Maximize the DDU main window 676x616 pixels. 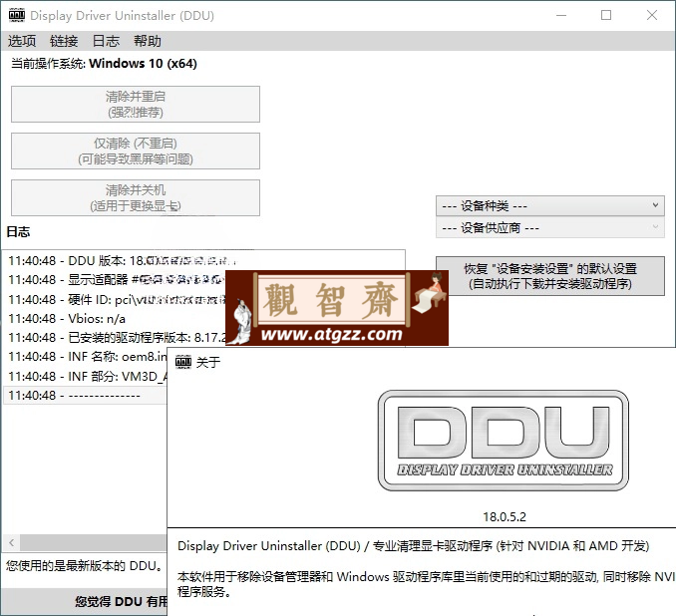[606, 15]
